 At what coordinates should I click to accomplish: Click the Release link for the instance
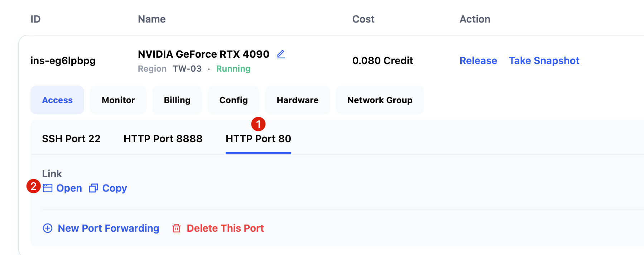pyautogui.click(x=478, y=61)
